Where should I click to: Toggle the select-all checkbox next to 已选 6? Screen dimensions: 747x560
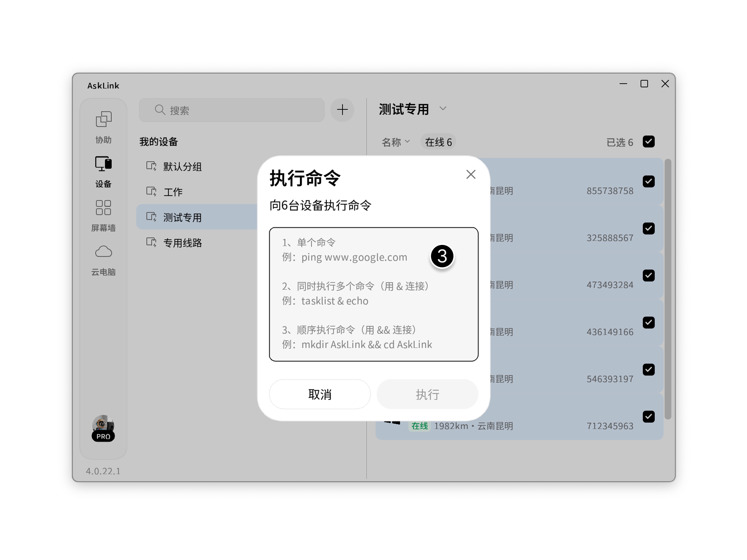(x=649, y=141)
